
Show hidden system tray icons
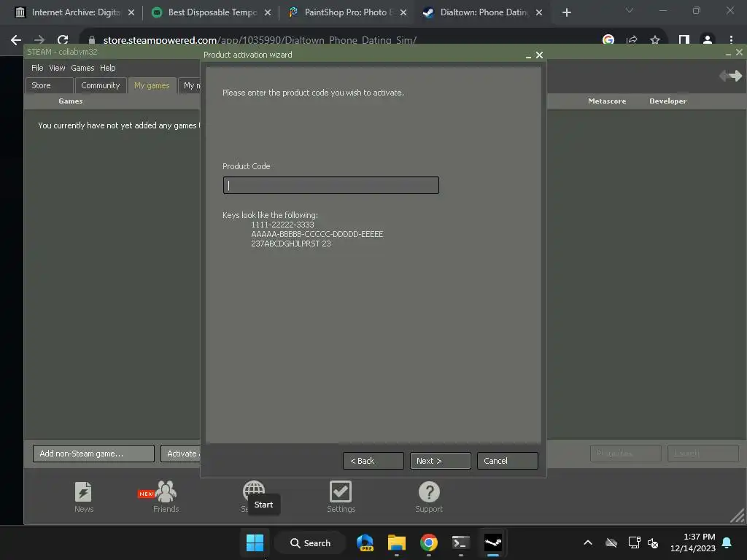[588, 542]
